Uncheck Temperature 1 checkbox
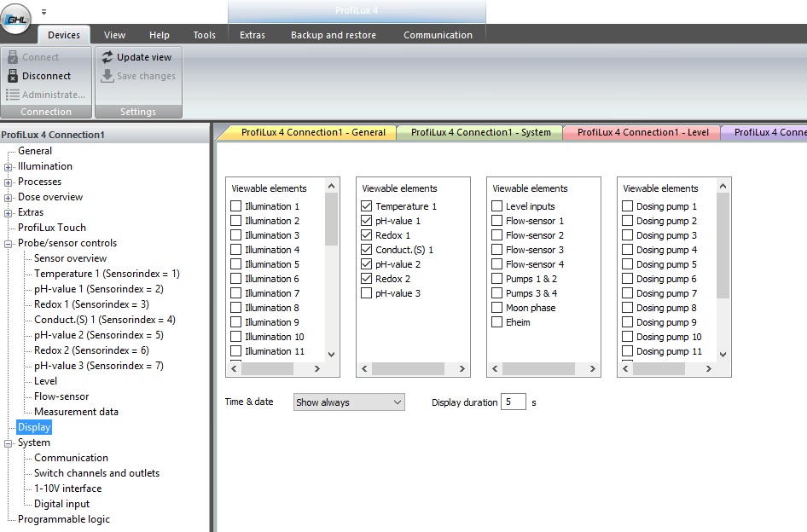 tap(367, 205)
